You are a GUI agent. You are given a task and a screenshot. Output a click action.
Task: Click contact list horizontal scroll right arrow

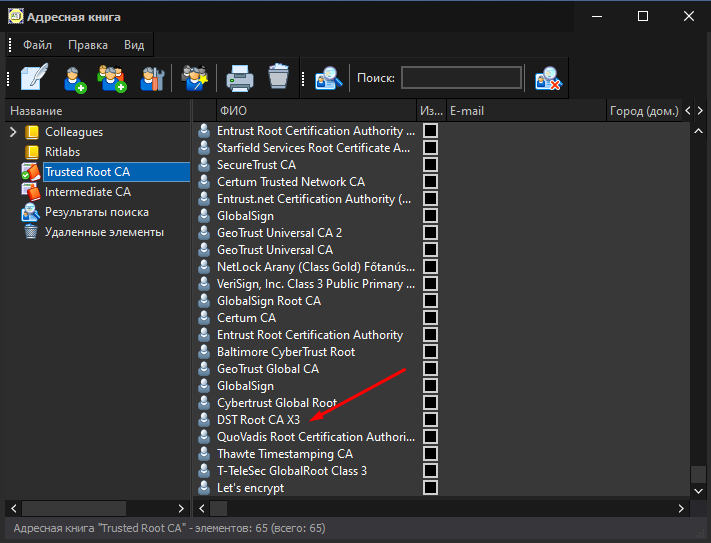pyautogui.click(x=681, y=509)
